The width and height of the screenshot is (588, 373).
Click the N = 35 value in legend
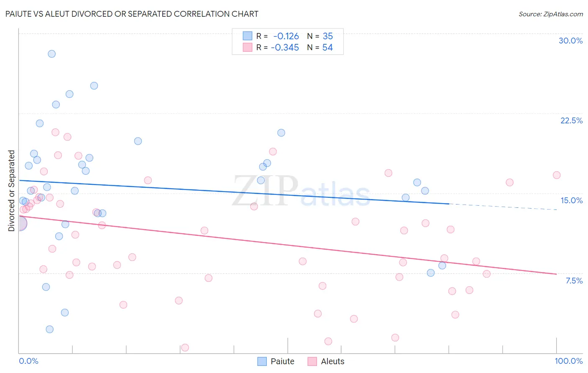tap(320, 36)
